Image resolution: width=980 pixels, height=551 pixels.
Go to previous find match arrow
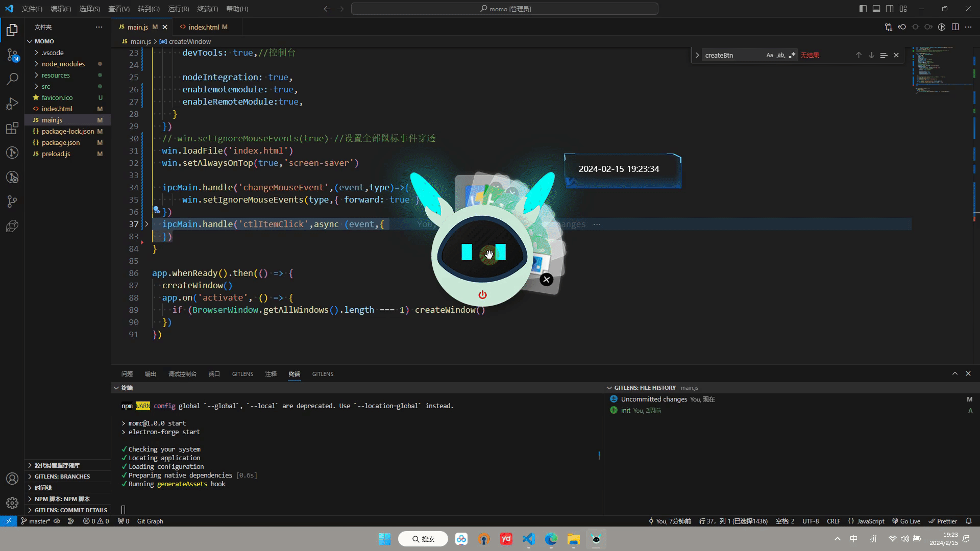[859, 55]
